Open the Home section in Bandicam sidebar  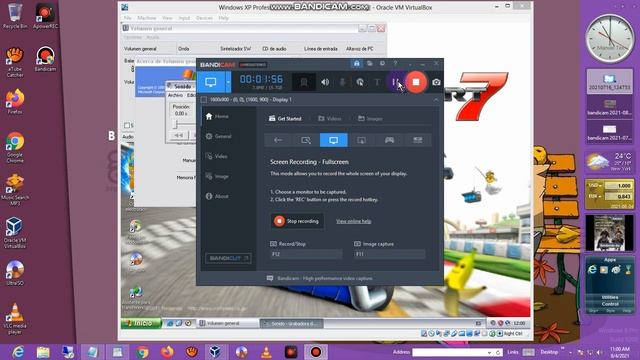tap(217, 116)
